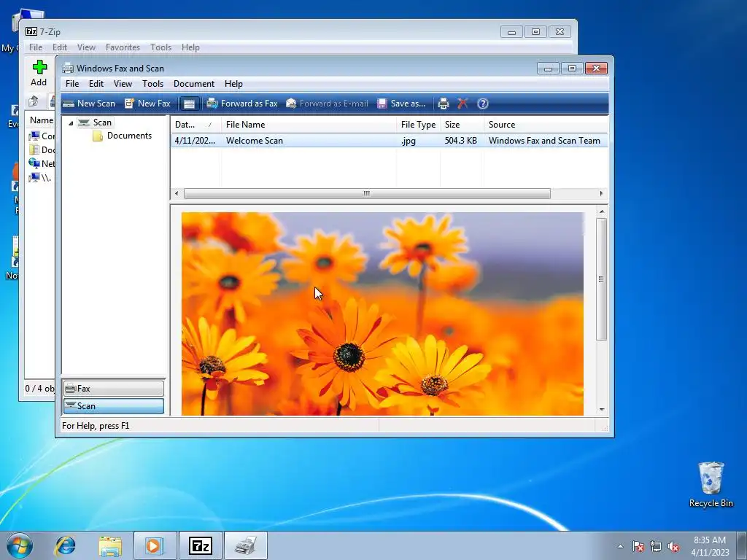Image resolution: width=747 pixels, height=560 pixels.
Task: Open the File menu in 7-Zip
Action: (36, 47)
